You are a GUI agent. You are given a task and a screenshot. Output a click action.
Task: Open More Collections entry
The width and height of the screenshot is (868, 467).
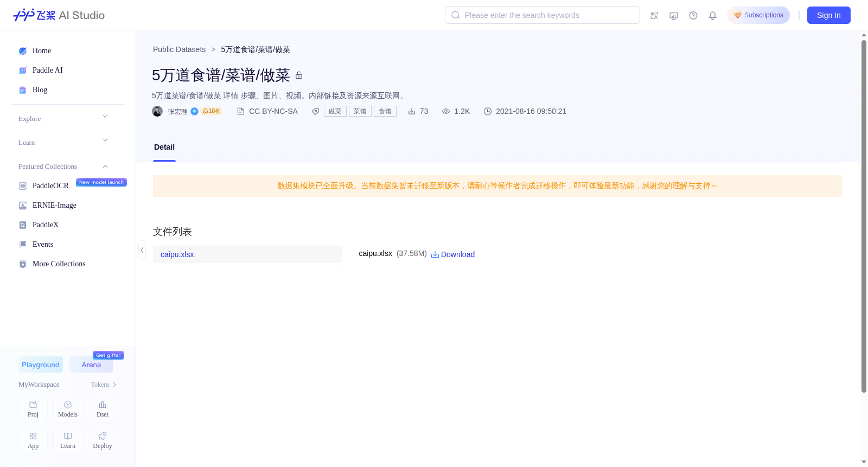pos(59,264)
